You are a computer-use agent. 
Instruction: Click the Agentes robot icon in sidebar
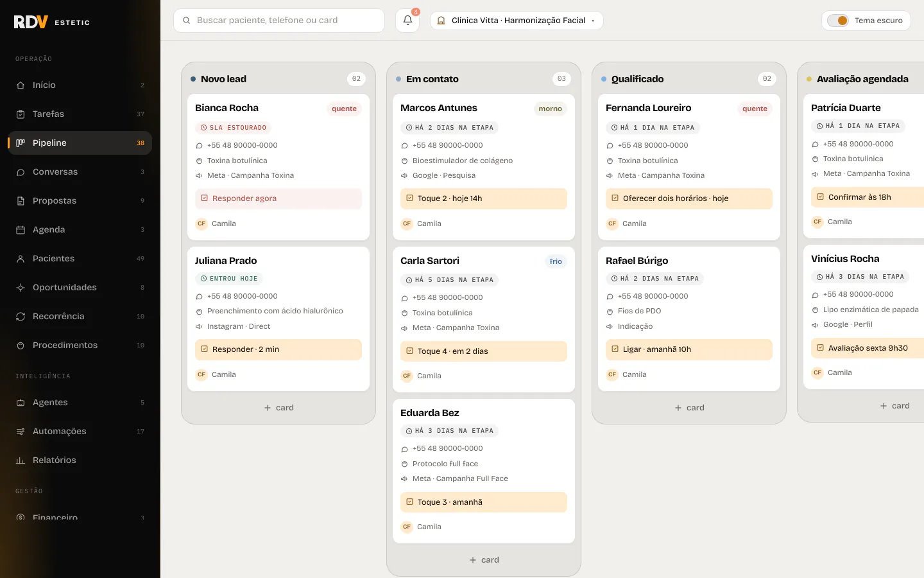point(21,403)
